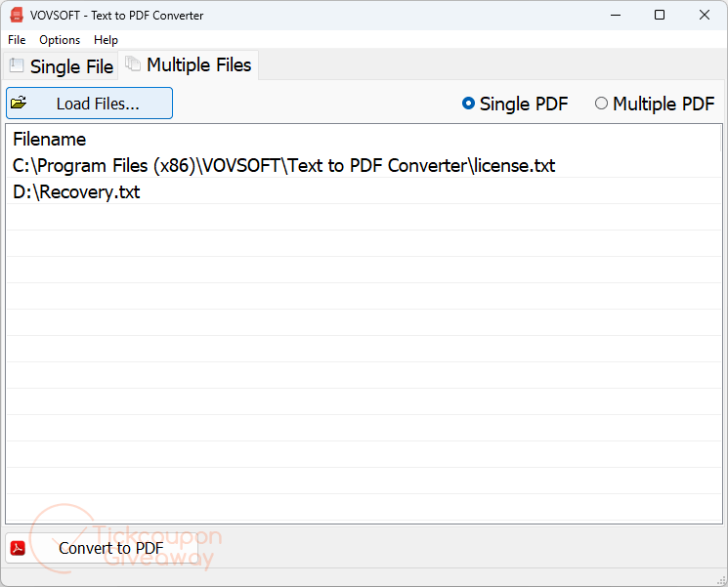Select the Multiple PDF radio option
The image size is (728, 587).
click(x=655, y=104)
